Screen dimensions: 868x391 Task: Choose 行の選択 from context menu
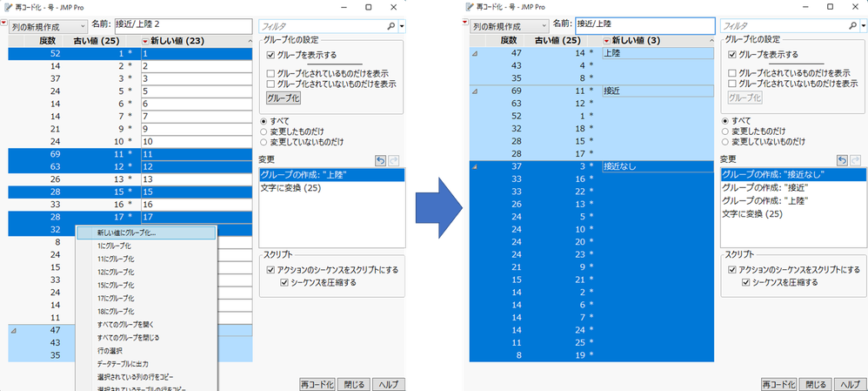[x=146, y=351]
